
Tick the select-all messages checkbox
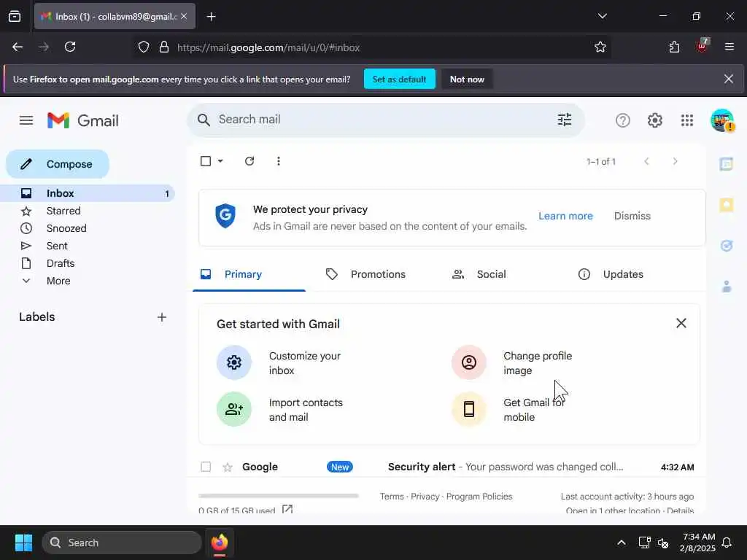pyautogui.click(x=206, y=161)
